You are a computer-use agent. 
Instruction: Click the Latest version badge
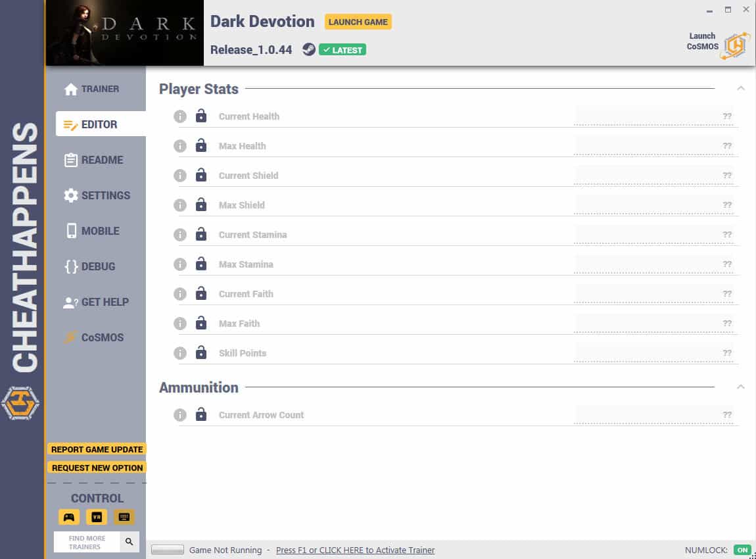[343, 50]
